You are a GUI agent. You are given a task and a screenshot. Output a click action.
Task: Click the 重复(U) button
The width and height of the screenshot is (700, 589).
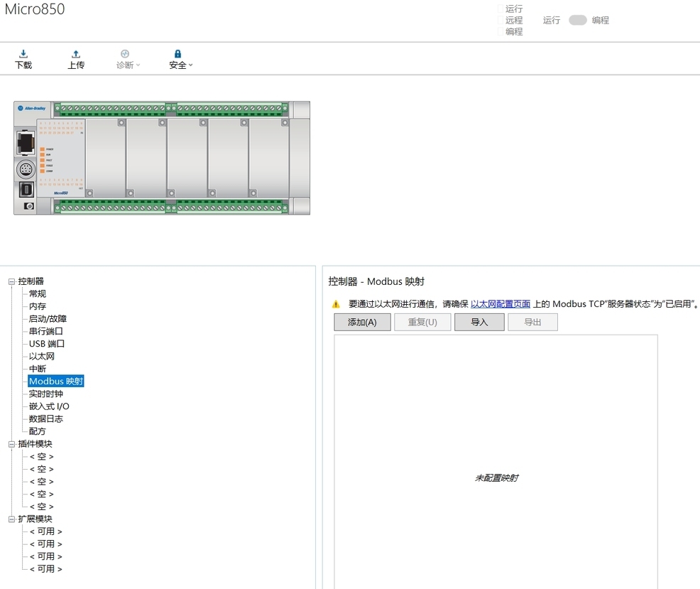(x=422, y=322)
